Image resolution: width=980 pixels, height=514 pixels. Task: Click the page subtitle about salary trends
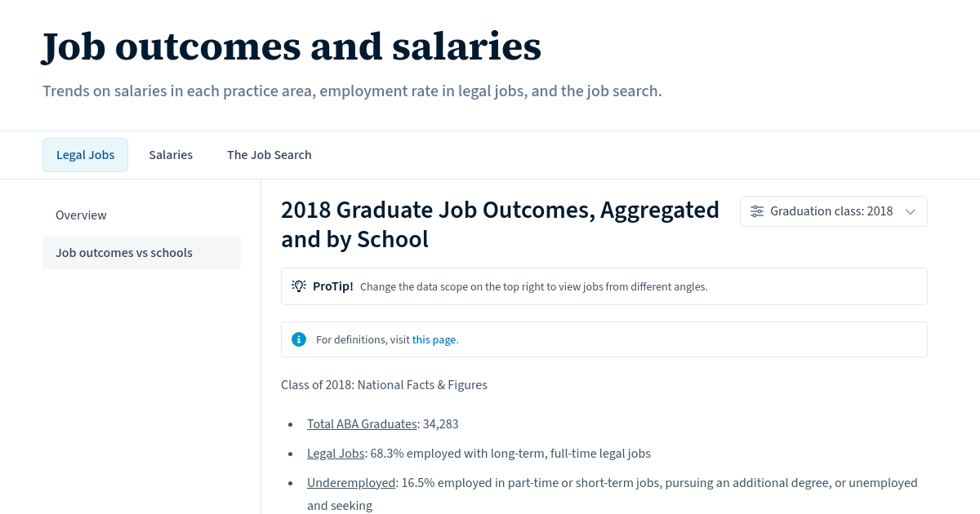[x=352, y=91]
